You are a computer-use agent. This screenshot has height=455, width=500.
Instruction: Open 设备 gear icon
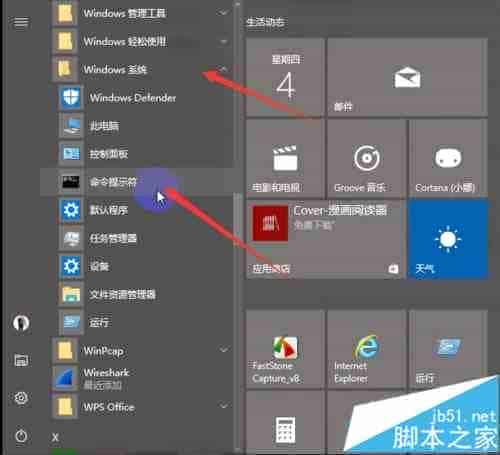(x=70, y=266)
